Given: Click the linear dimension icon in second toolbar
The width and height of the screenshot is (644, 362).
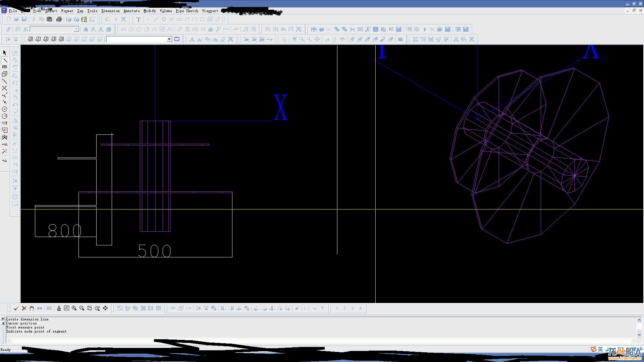Looking at the screenshot, I should point(123,29).
